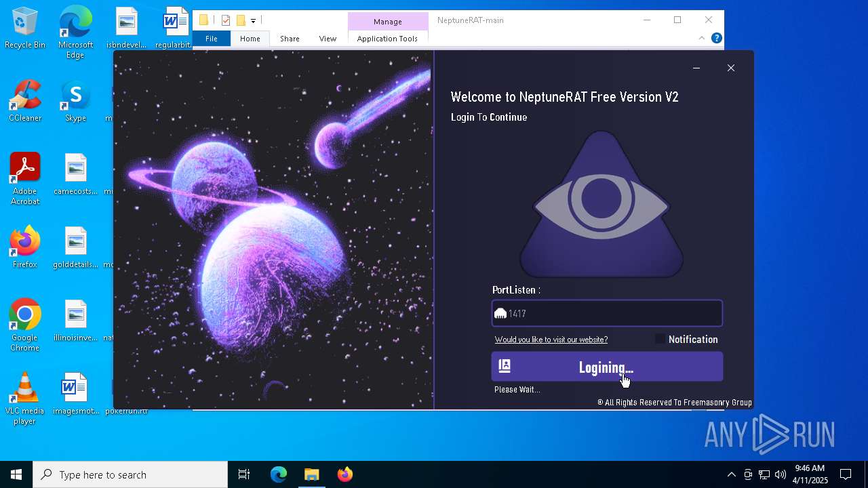This screenshot has height=488, width=868.
Task: Launch Firefox from its desktop shortcut
Action: [25, 247]
